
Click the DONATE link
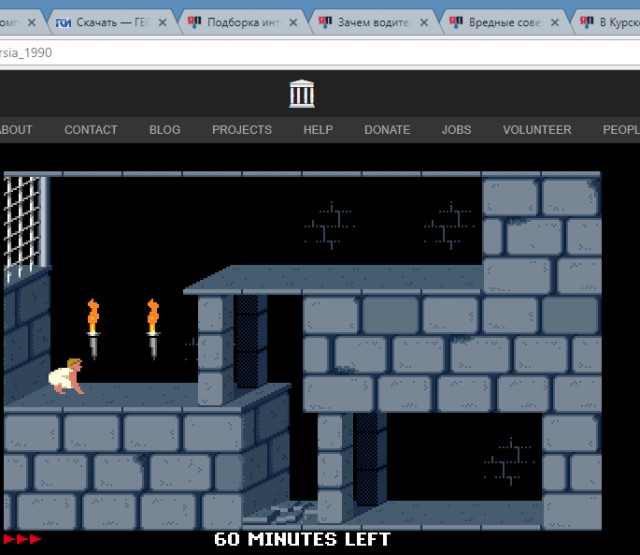pos(387,130)
